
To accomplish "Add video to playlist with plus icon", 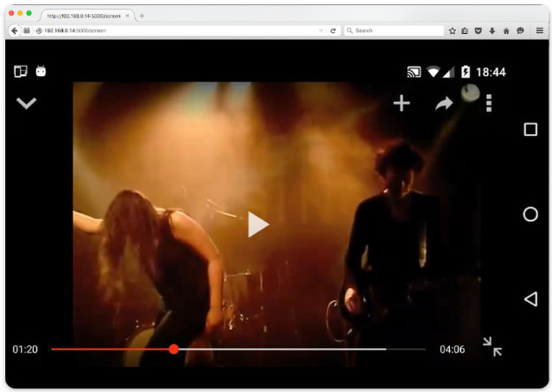I will [x=402, y=104].
